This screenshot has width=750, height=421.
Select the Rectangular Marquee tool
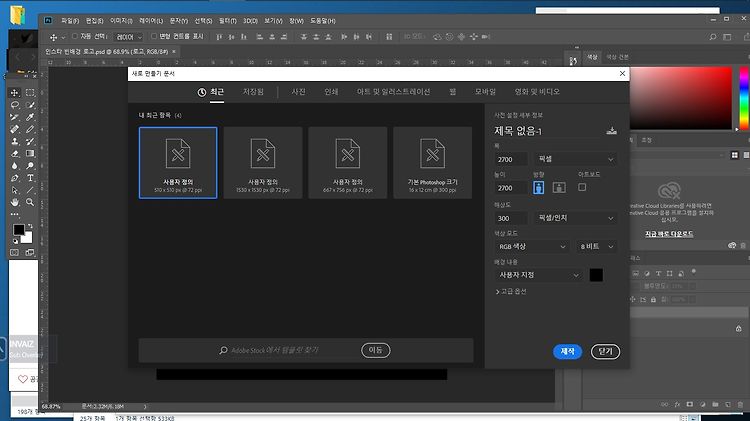click(30, 93)
